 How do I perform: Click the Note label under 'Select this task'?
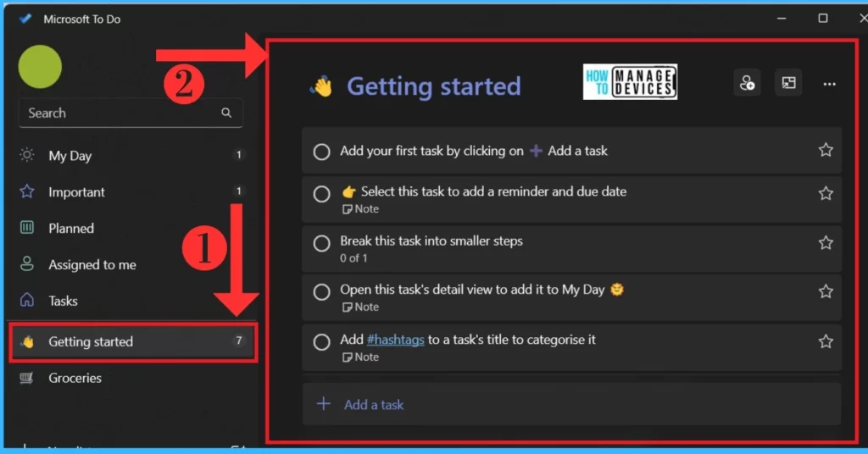click(360, 209)
